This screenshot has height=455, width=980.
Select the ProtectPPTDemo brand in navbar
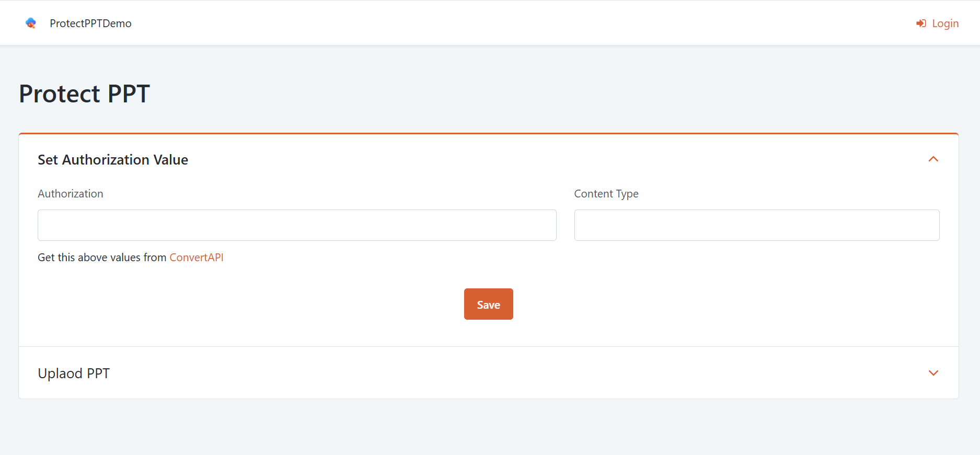90,23
